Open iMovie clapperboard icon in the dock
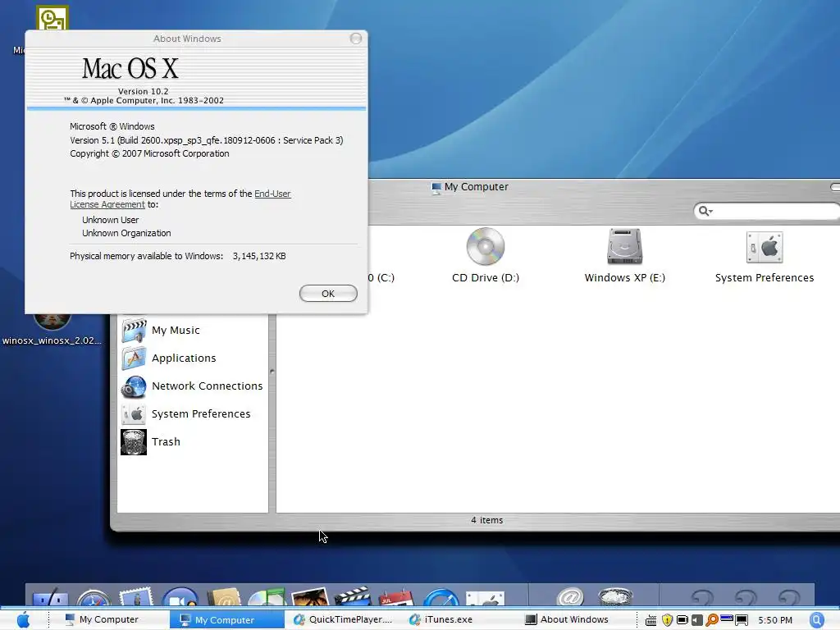This screenshot has width=840, height=630. tap(353, 597)
